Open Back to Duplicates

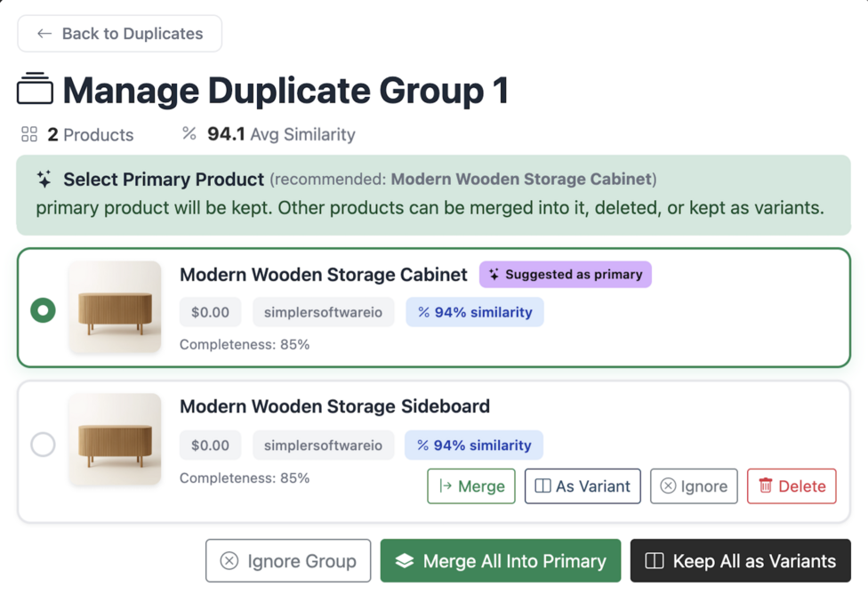pos(119,33)
